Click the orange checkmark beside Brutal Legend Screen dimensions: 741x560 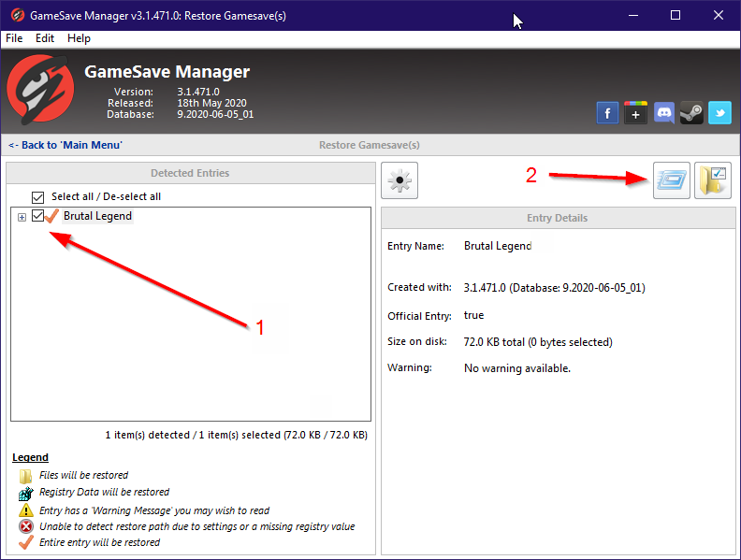point(51,216)
